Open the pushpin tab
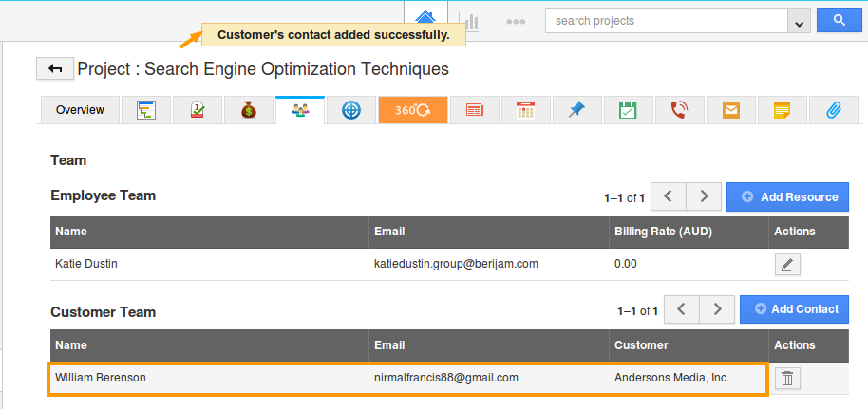This screenshot has width=868, height=409. tap(576, 110)
